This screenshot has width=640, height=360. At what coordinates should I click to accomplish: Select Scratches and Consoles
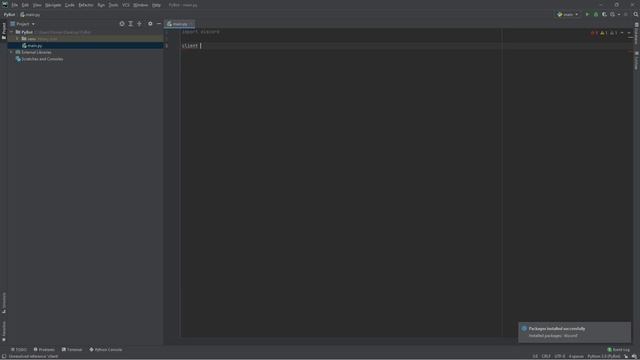pos(39,59)
